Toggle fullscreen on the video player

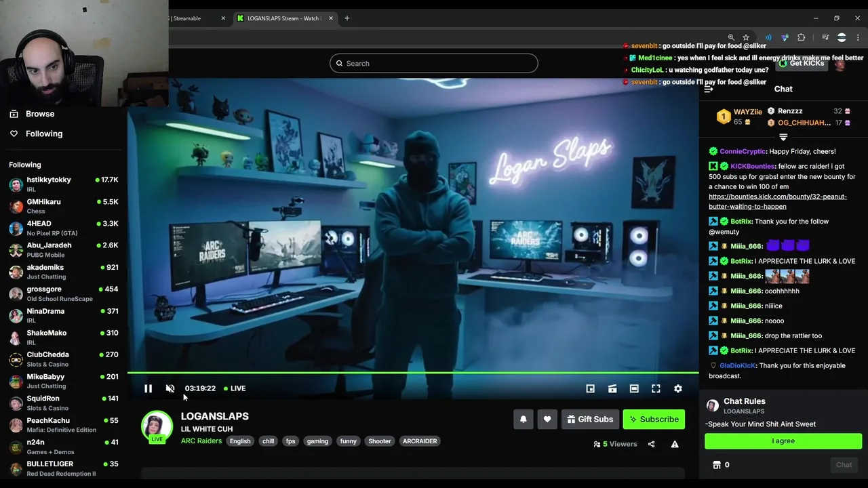click(x=656, y=388)
